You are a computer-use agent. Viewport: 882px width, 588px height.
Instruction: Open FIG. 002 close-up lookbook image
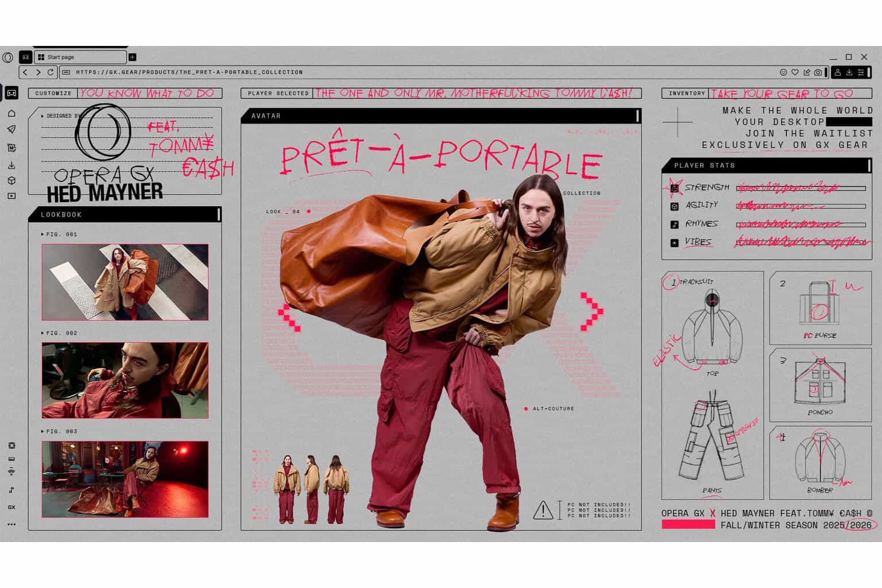[125, 380]
